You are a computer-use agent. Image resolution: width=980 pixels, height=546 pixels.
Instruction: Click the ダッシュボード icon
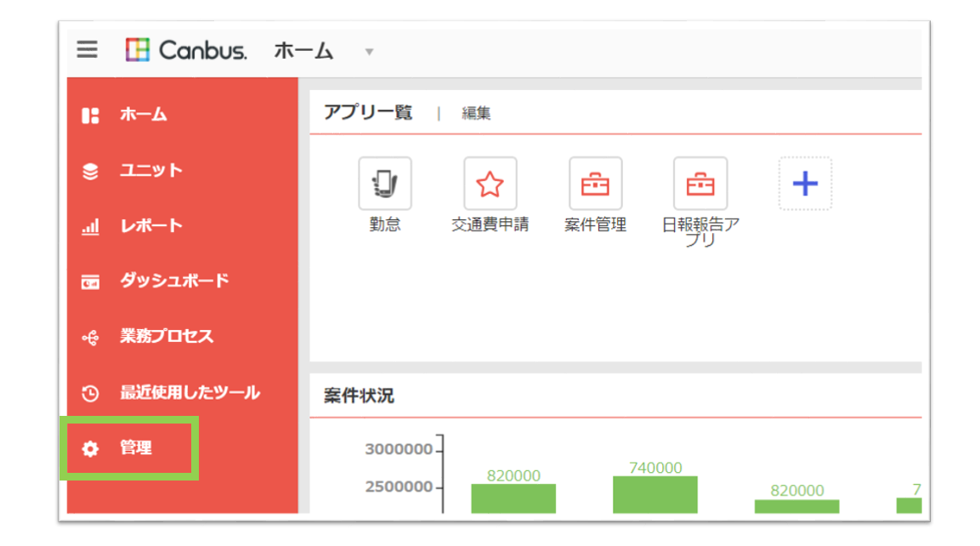click(90, 282)
